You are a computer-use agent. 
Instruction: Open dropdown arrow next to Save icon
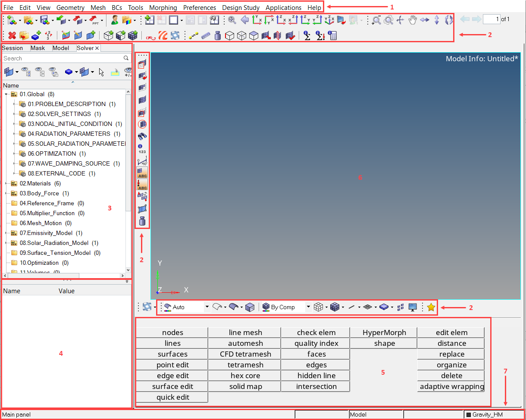point(52,20)
